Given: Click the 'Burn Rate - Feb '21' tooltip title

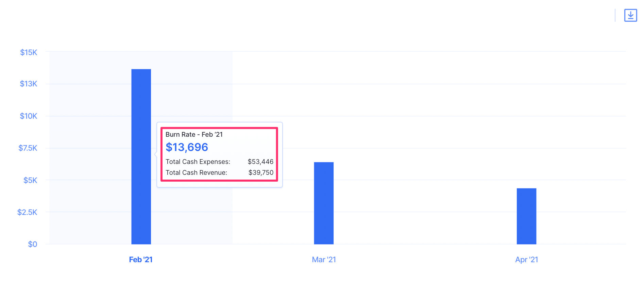Looking at the screenshot, I should coord(194,134).
